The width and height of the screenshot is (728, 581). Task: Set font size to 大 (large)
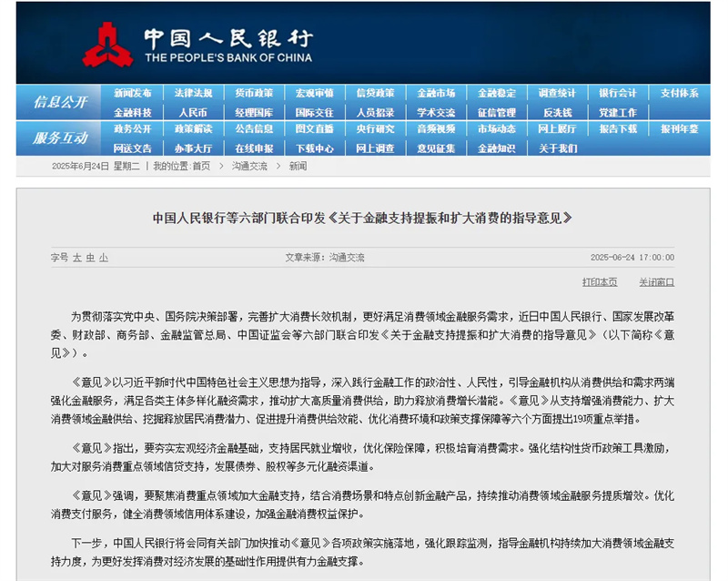pyautogui.click(x=77, y=258)
